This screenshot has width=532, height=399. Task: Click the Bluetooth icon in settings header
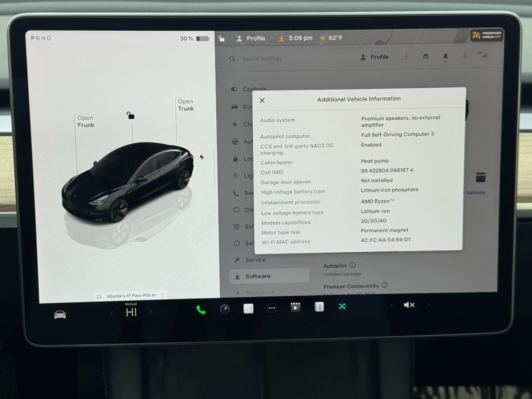click(x=465, y=56)
